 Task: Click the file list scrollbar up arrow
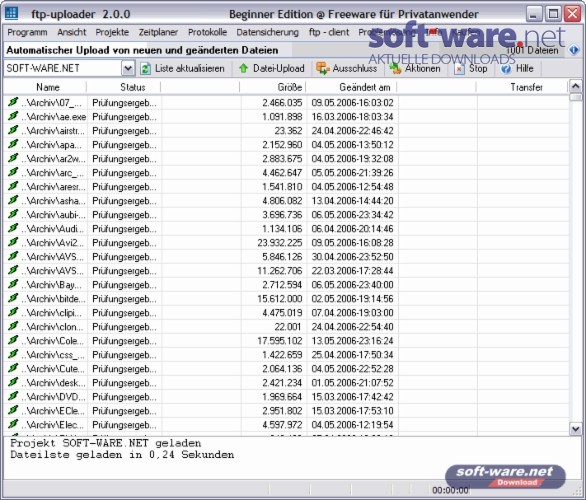pos(576,86)
